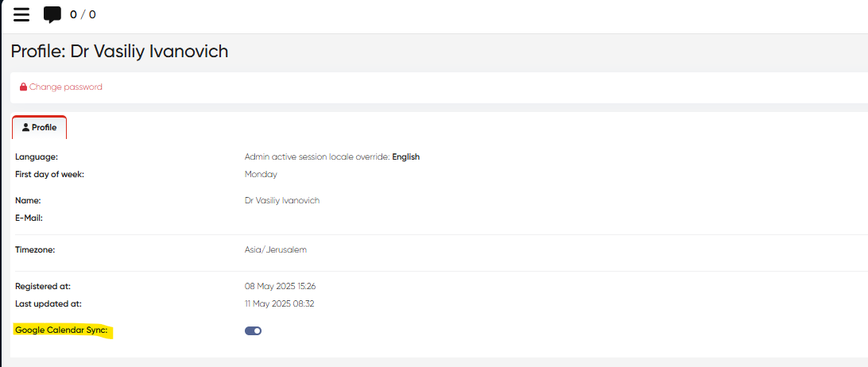The image size is (868, 367).
Task: Click the registered date 08 May 2025 15:26
Action: tap(280, 286)
